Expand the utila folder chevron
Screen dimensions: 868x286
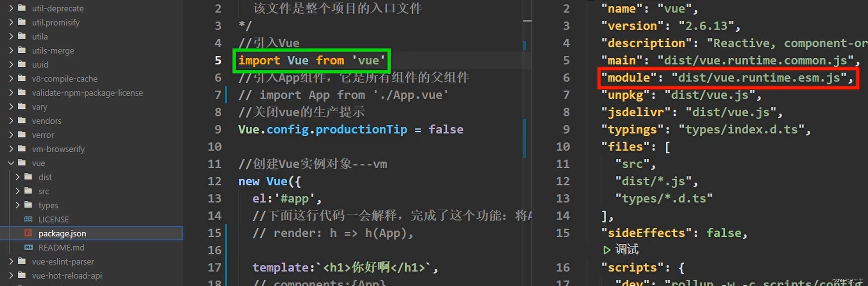(x=11, y=36)
